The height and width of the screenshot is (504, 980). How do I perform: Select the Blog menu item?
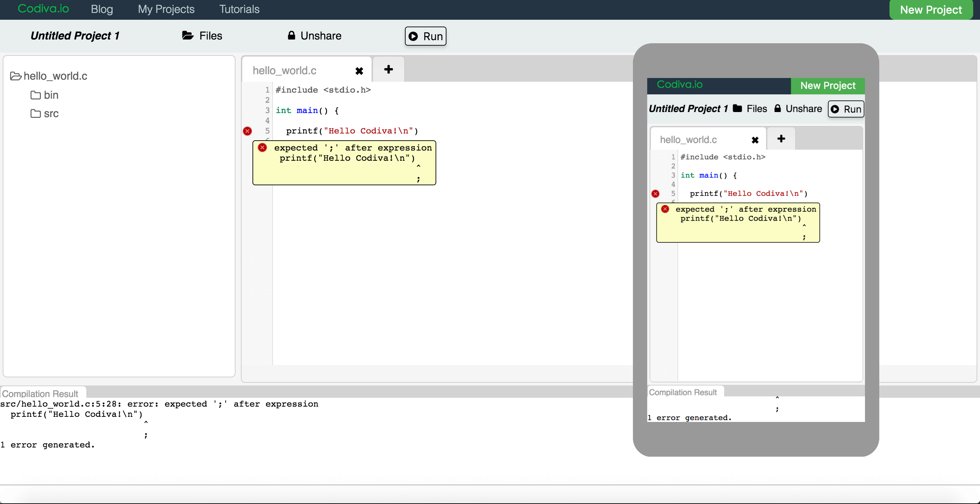pyautogui.click(x=101, y=9)
